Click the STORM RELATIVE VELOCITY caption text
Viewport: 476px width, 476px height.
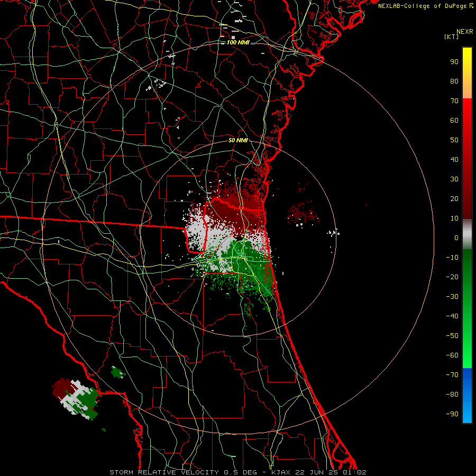tap(164, 472)
